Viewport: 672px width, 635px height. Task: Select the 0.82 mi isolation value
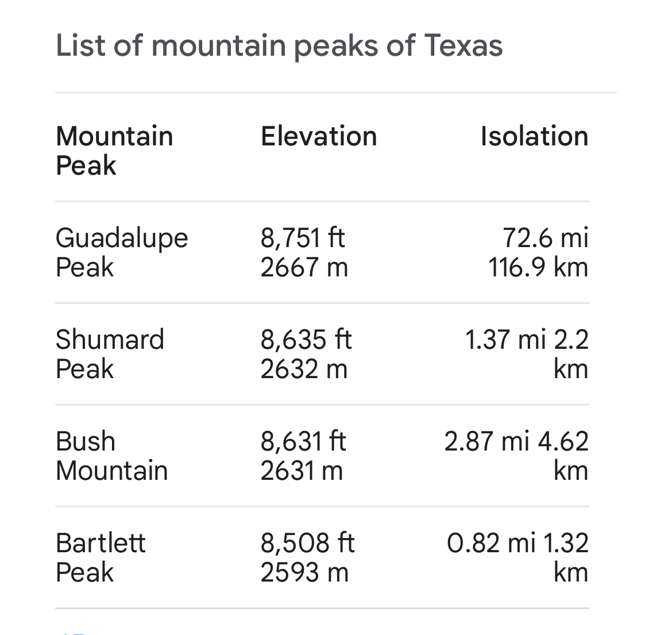(491, 543)
